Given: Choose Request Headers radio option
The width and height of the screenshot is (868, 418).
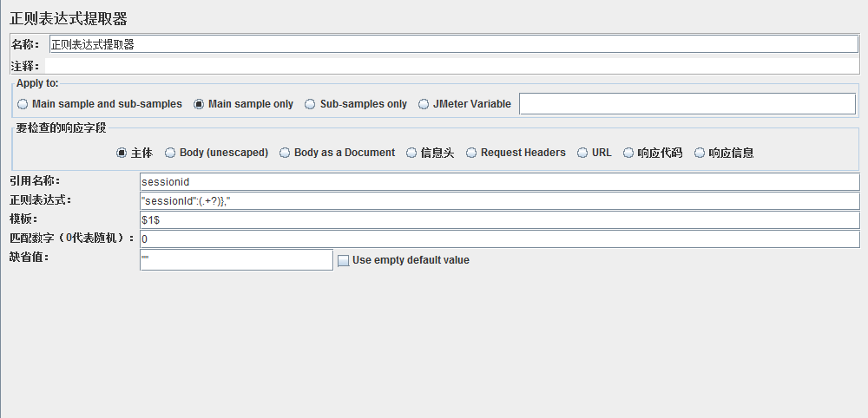Looking at the screenshot, I should click(x=471, y=153).
